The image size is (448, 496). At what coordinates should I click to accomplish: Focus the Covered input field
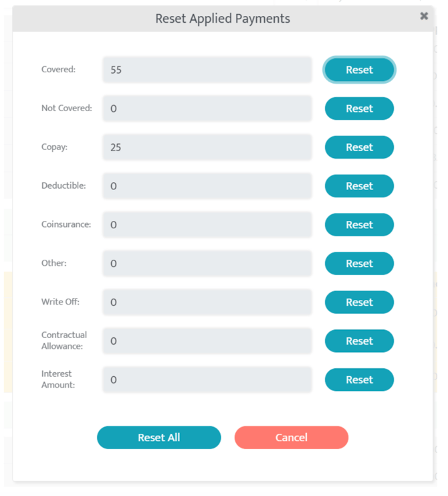tap(207, 70)
